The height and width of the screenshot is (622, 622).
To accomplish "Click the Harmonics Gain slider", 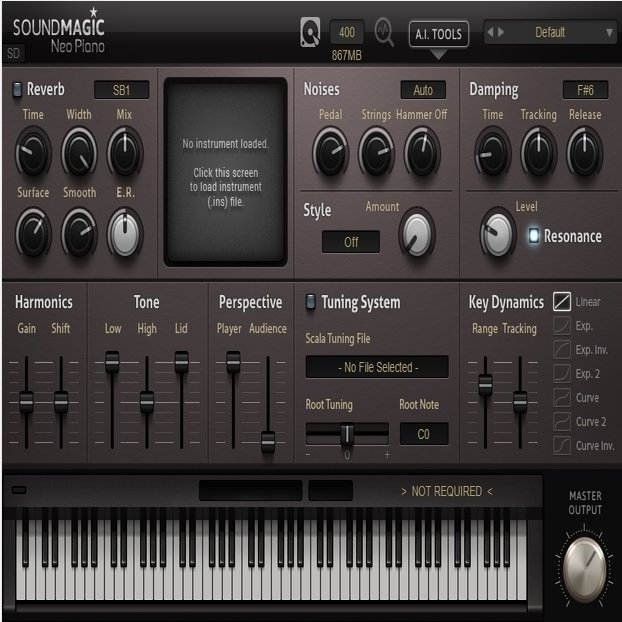I will pyautogui.click(x=27, y=402).
